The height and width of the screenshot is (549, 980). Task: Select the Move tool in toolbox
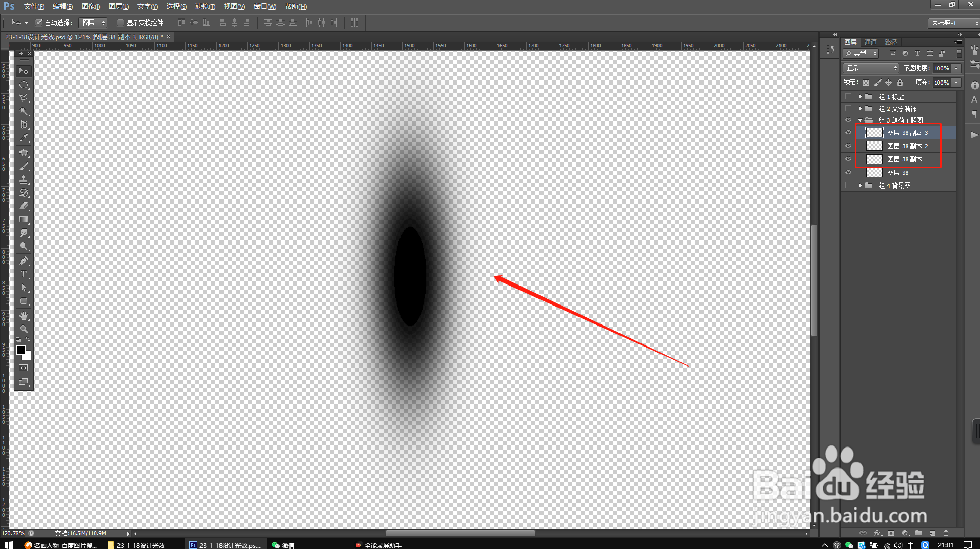(24, 71)
